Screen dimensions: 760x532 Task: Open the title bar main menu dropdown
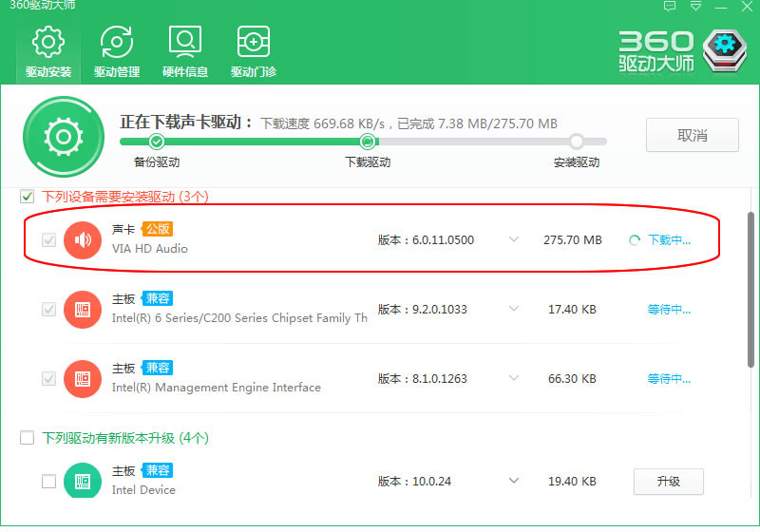pos(695,7)
